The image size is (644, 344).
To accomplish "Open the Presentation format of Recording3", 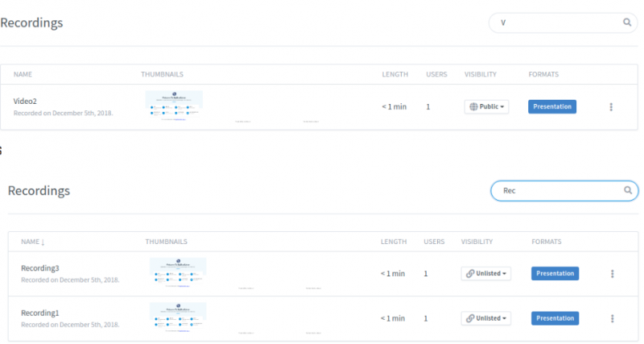I will [x=555, y=274].
